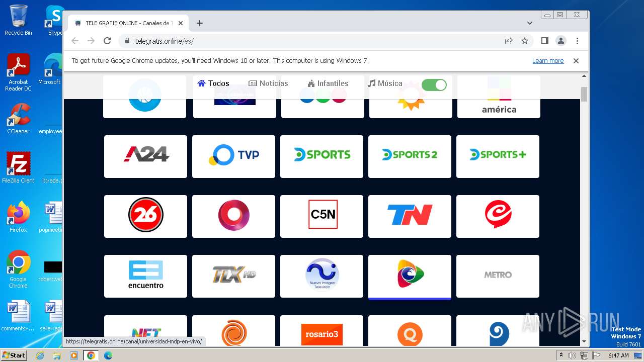Share this page icon
The image size is (644, 362).
click(509, 41)
